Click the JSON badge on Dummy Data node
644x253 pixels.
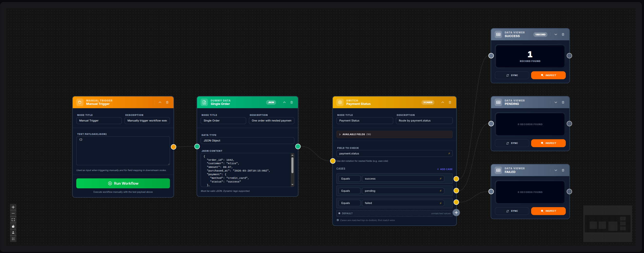pyautogui.click(x=271, y=102)
